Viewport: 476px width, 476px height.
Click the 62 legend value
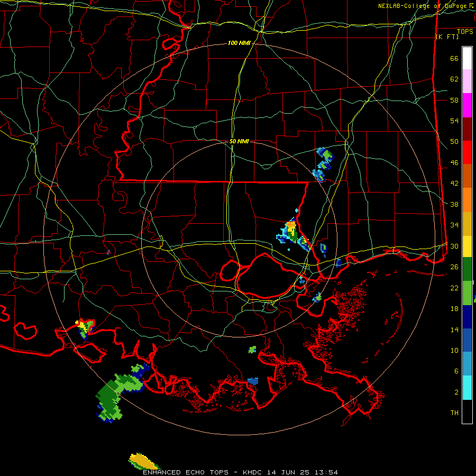tap(454, 79)
